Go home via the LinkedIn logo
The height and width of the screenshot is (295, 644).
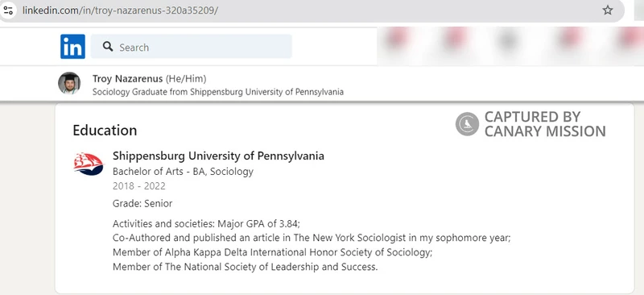click(72, 47)
